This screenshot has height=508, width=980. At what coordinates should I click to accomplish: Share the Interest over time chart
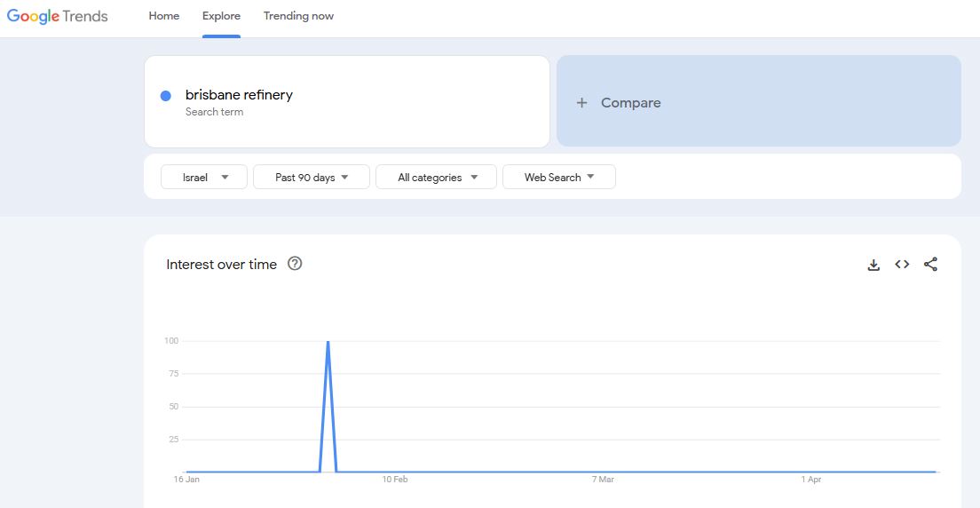tap(930, 265)
